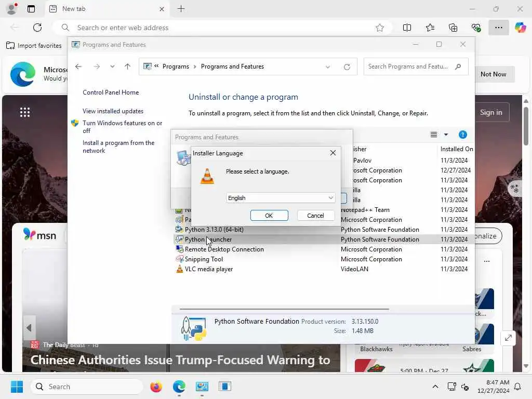Image resolution: width=532 pixels, height=399 pixels.
Task: Click the Snipping Tool icon in list
Action: [x=179, y=259]
